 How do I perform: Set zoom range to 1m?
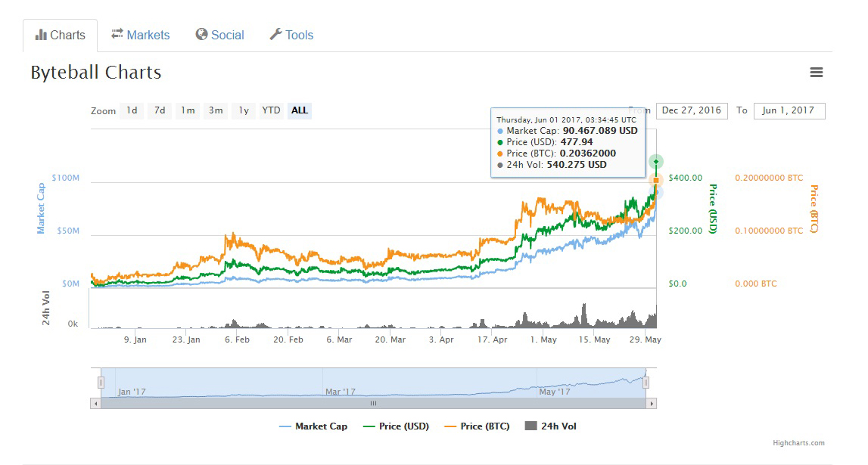point(188,110)
